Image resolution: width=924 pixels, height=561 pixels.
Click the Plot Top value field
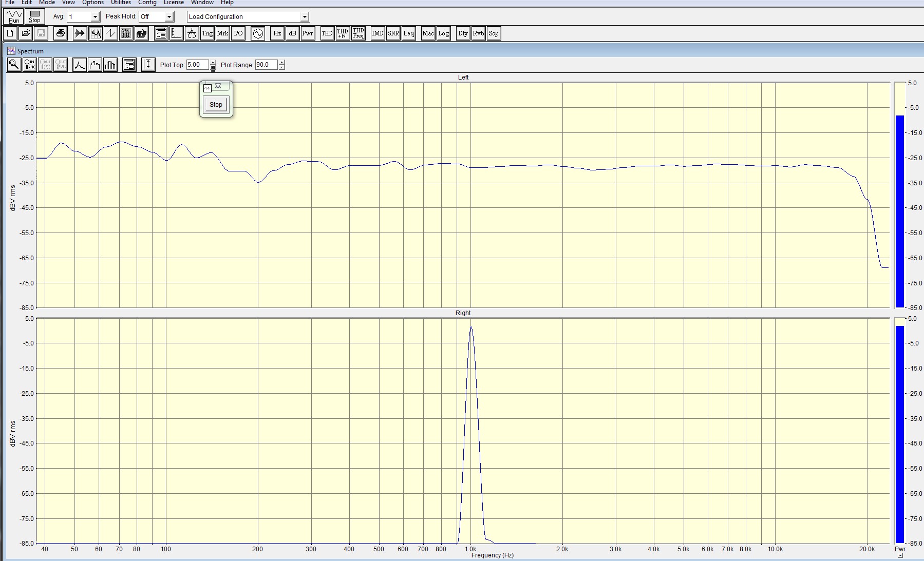click(x=197, y=65)
